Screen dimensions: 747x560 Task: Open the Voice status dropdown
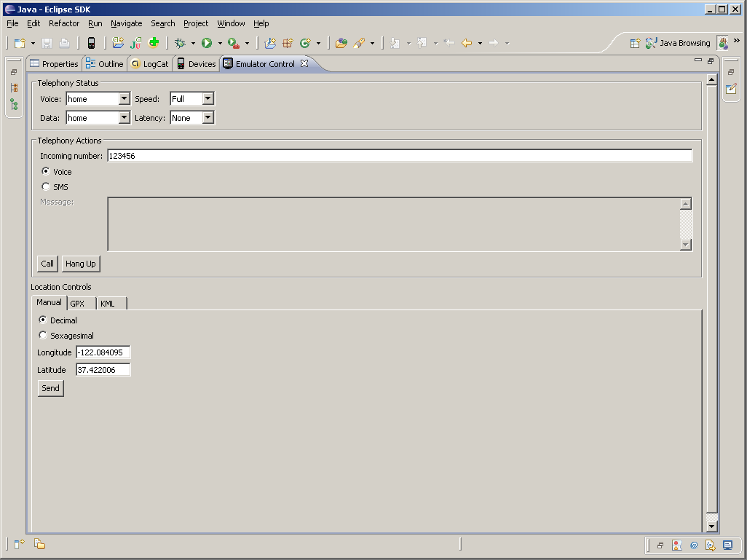pos(124,98)
